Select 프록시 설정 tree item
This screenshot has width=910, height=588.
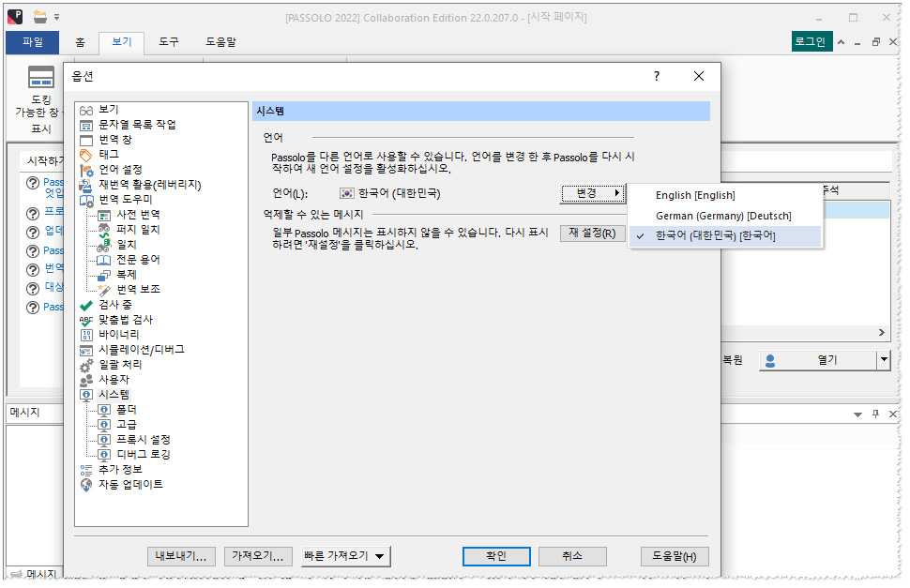pos(144,441)
